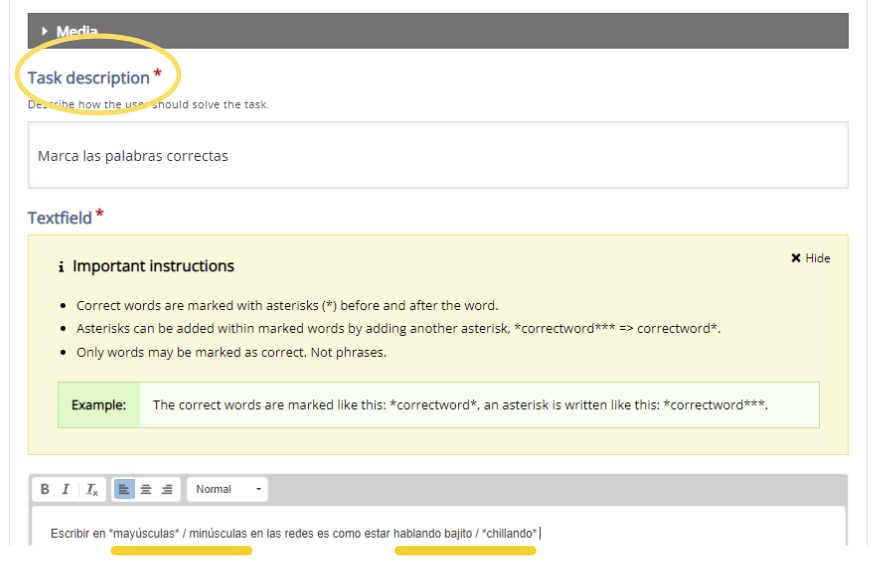Click the X icon next to Hide
Viewport: 877px width, 563px height.
point(796,258)
